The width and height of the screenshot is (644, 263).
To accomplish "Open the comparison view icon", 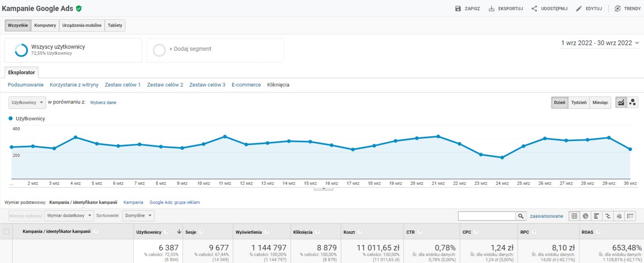I will [608, 216].
